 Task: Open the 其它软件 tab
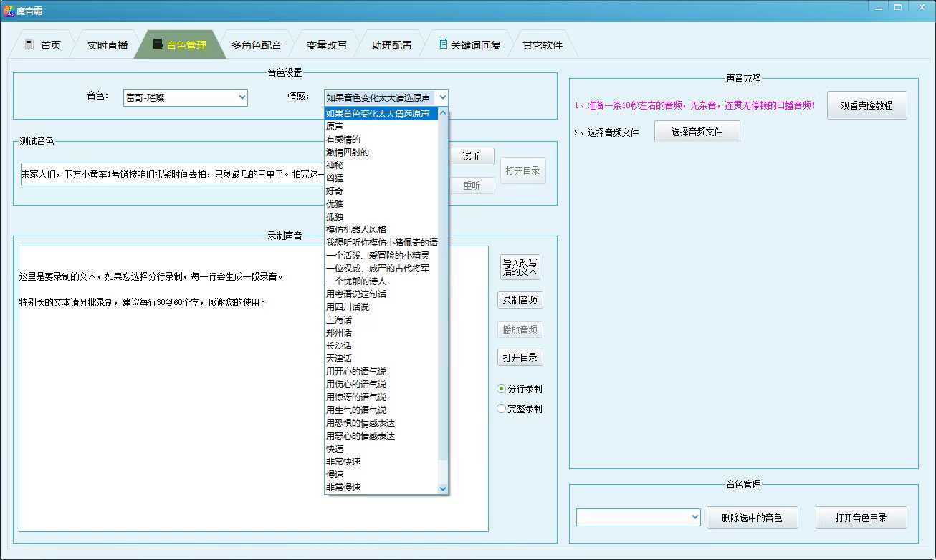pos(543,45)
